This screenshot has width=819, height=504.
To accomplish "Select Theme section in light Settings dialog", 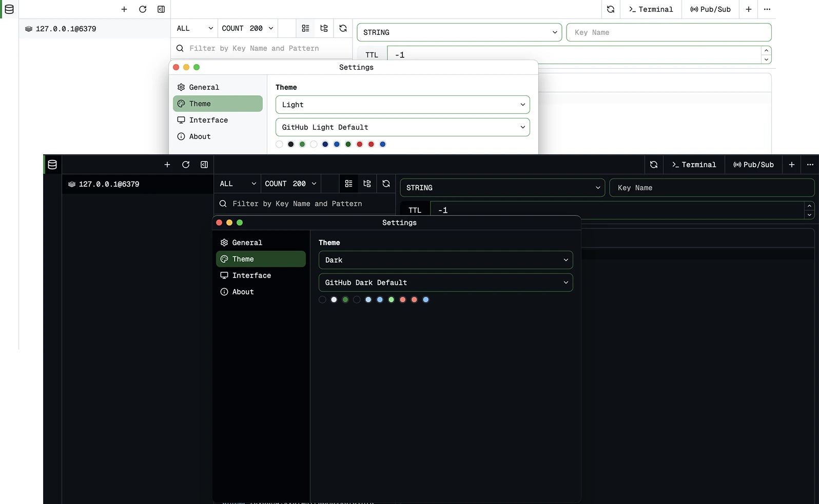I will (218, 104).
